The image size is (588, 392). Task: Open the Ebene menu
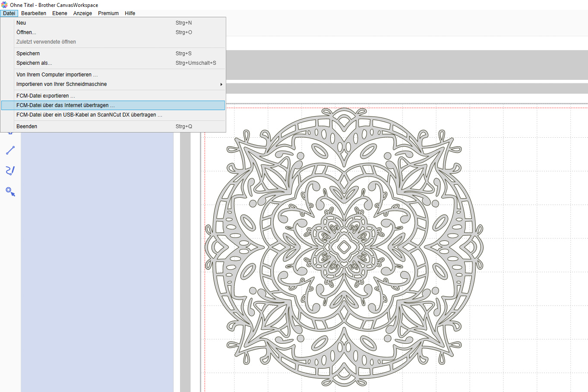(60, 13)
